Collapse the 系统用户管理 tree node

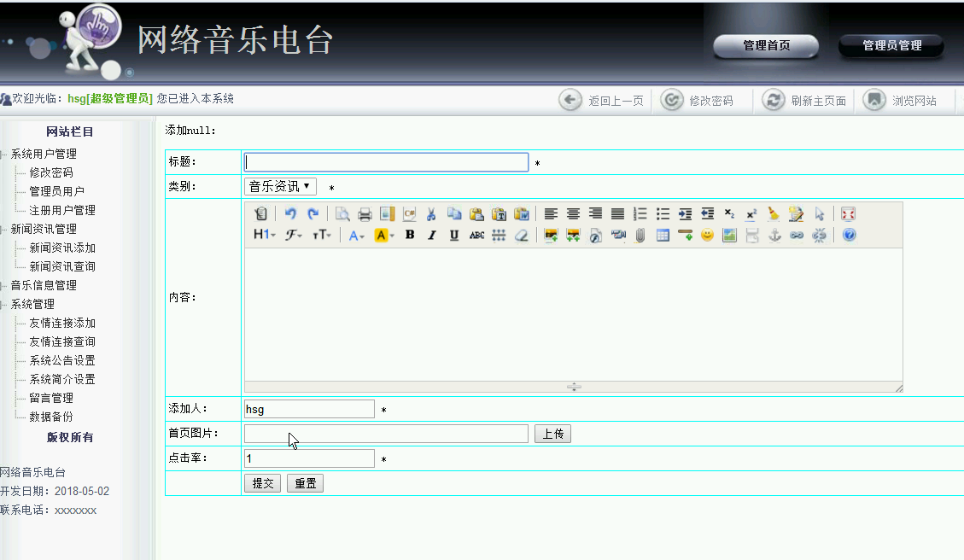pos(3,154)
